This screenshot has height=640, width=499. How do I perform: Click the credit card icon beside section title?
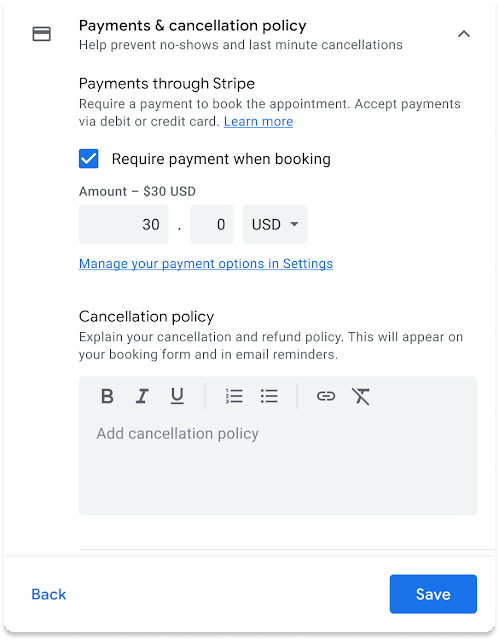tap(42, 34)
